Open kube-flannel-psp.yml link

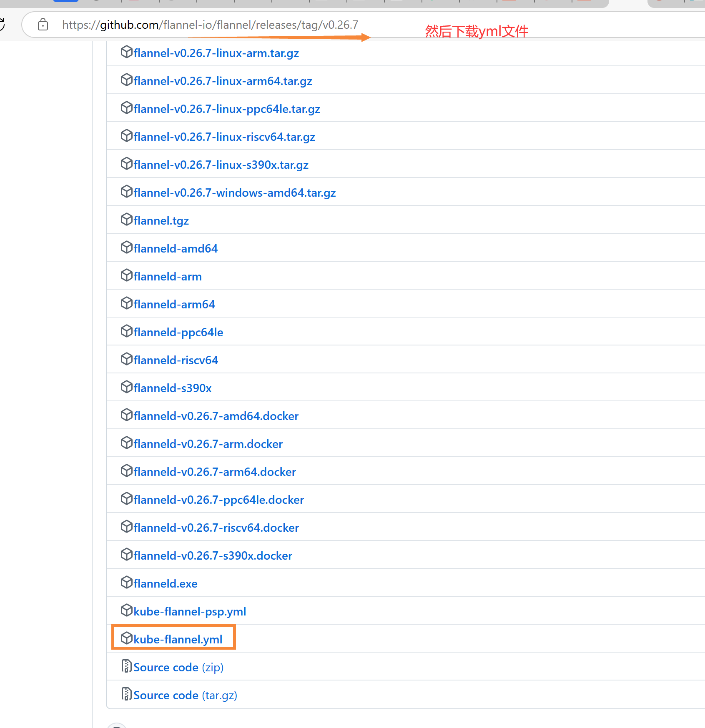pos(190,612)
